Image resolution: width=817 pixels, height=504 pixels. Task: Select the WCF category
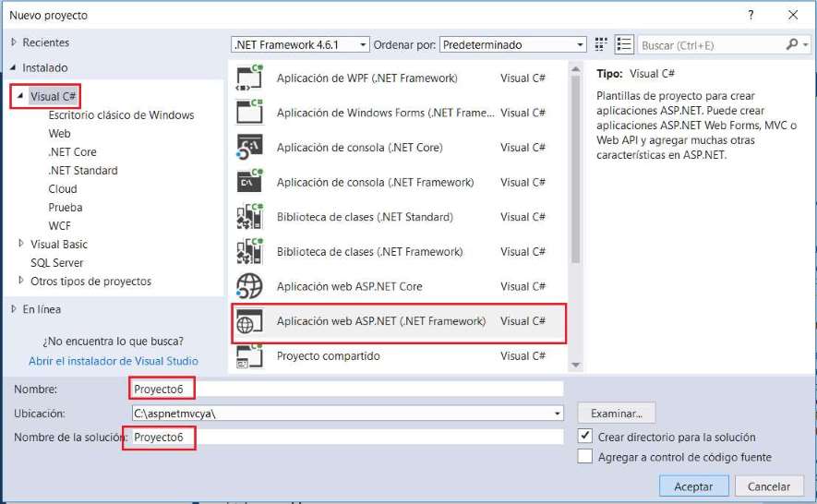pos(59,225)
